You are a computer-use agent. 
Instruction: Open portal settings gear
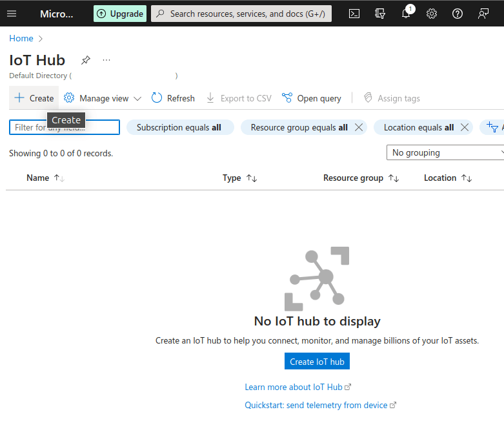(x=431, y=14)
